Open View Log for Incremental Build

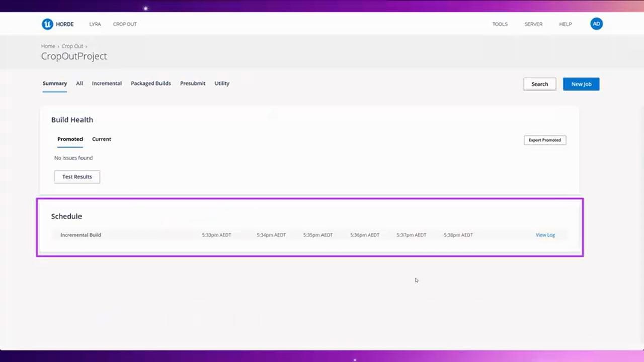[x=545, y=235]
